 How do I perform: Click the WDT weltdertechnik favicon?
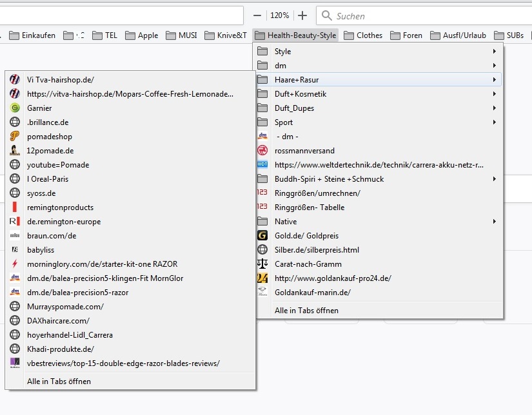[x=262, y=165]
